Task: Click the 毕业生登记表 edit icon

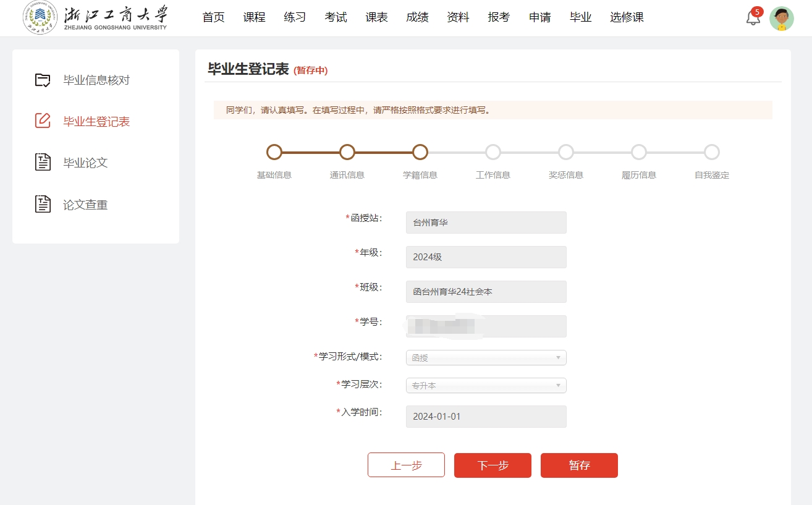Action: 43,121
